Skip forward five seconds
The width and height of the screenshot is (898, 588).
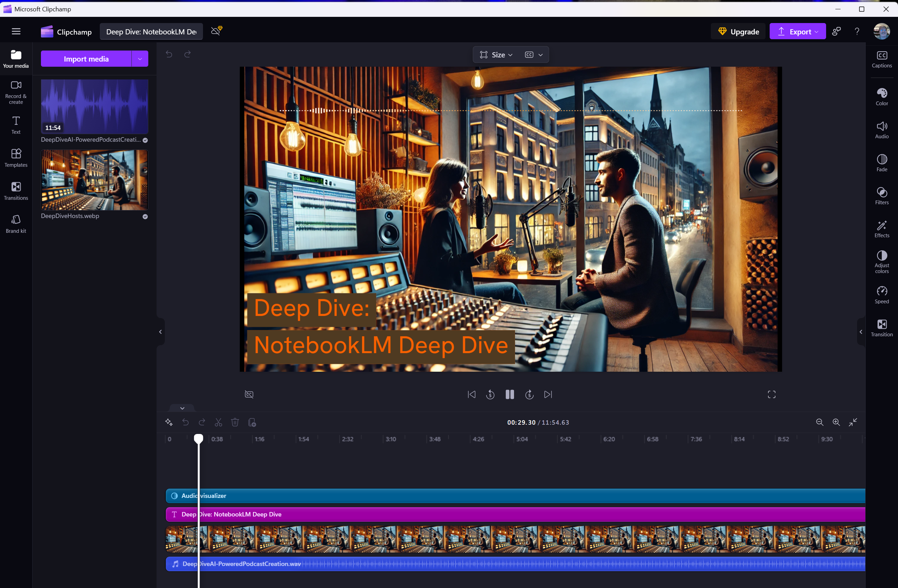530,394
